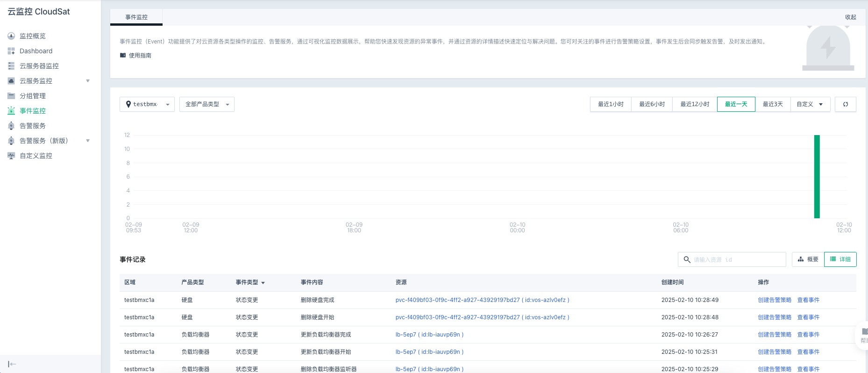Click 查看事件 for 删除硬盘开始 row
Screen dimensions: 868x373
(x=808, y=317)
